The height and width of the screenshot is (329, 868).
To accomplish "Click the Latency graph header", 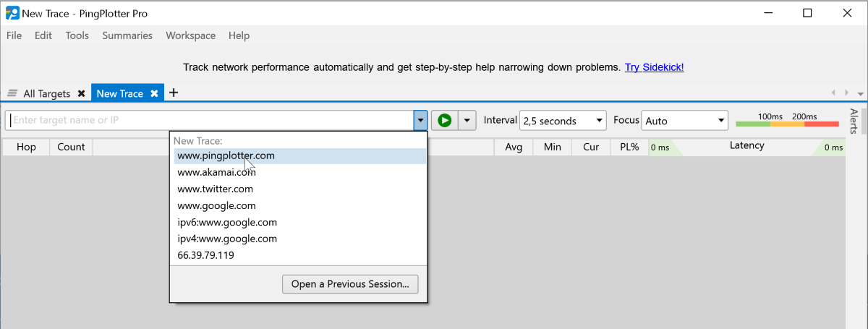I will click(746, 147).
